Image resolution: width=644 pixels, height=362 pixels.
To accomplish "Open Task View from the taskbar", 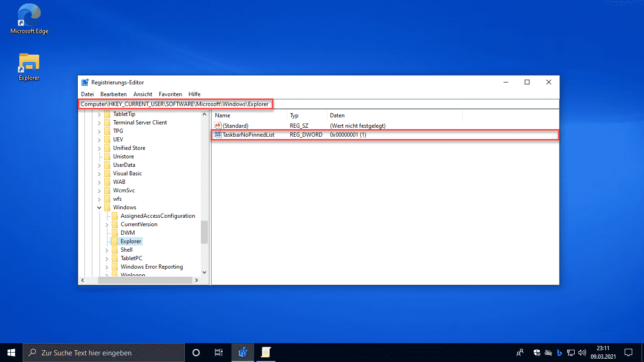I will click(219, 353).
